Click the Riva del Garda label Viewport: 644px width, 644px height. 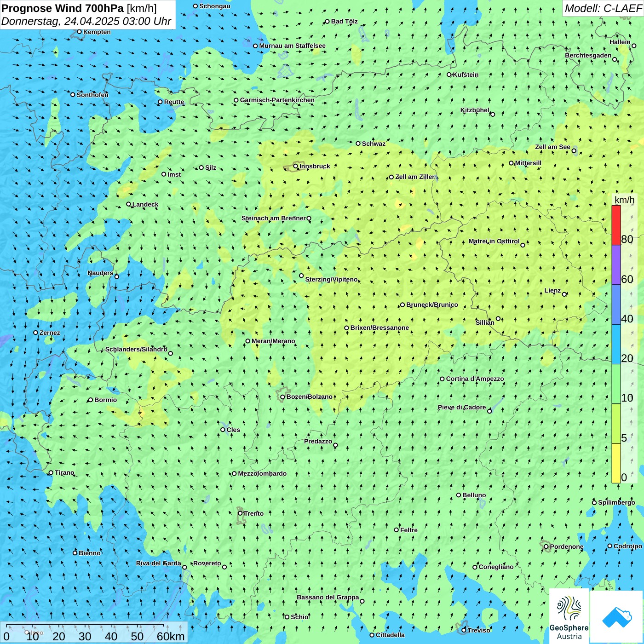pyautogui.click(x=159, y=563)
